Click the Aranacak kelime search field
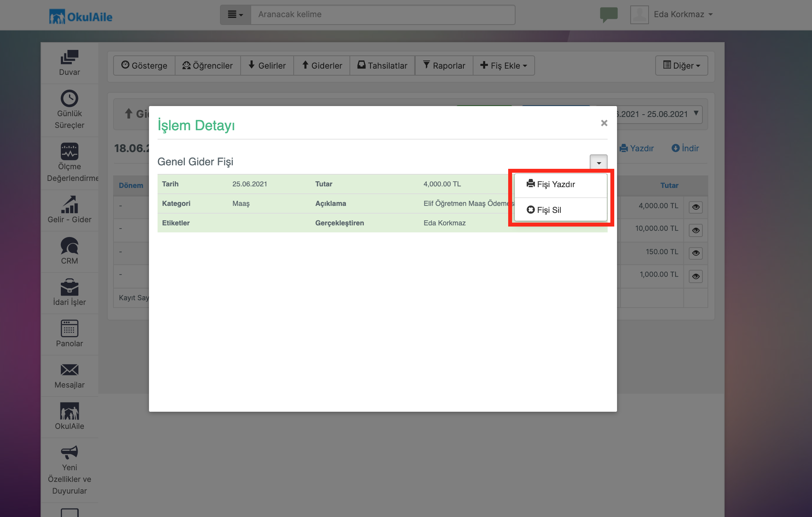Screen dimensions: 812x517 click(383, 15)
